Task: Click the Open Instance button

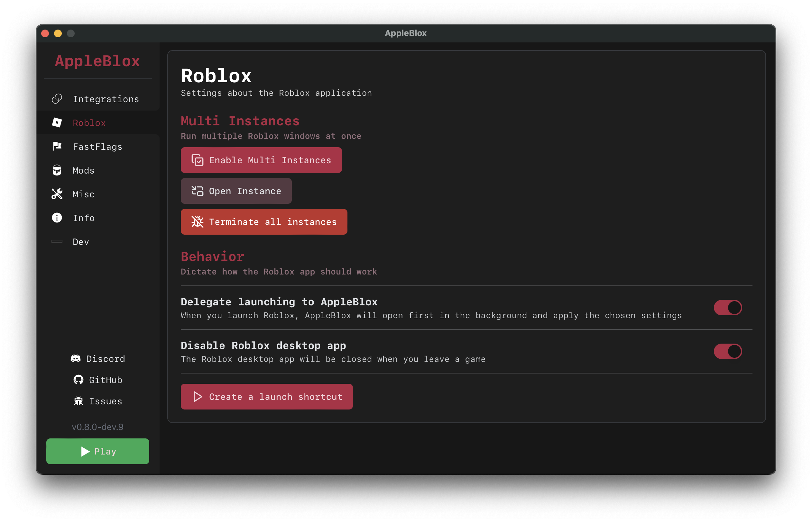Action: click(x=236, y=191)
